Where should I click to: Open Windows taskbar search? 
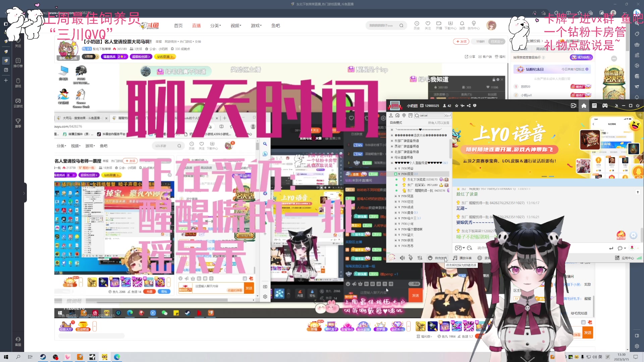pyautogui.click(x=18, y=357)
